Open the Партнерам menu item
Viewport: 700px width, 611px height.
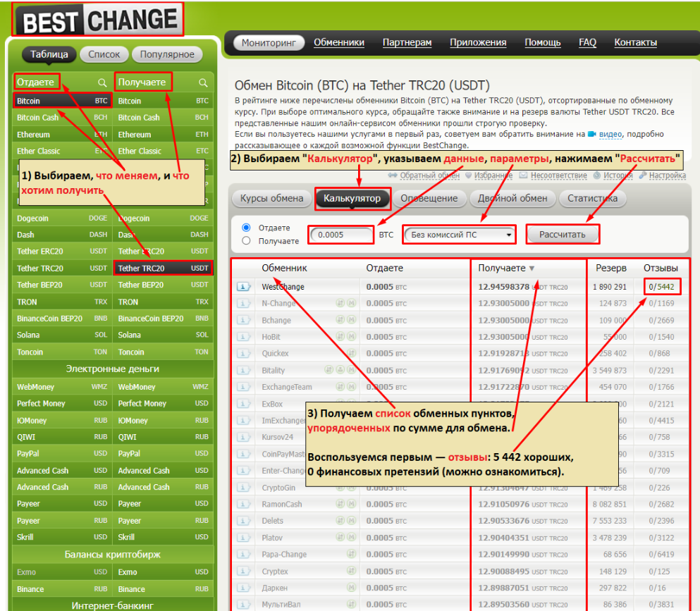tap(407, 42)
